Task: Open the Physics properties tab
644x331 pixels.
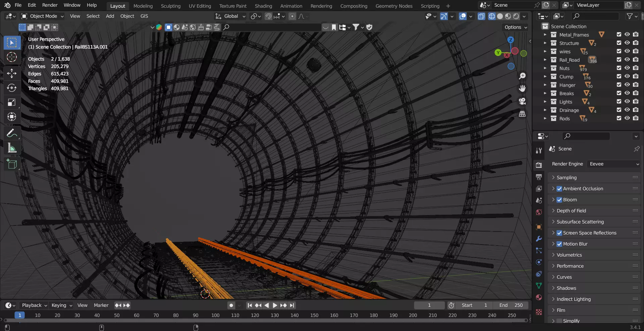Action: click(x=539, y=262)
